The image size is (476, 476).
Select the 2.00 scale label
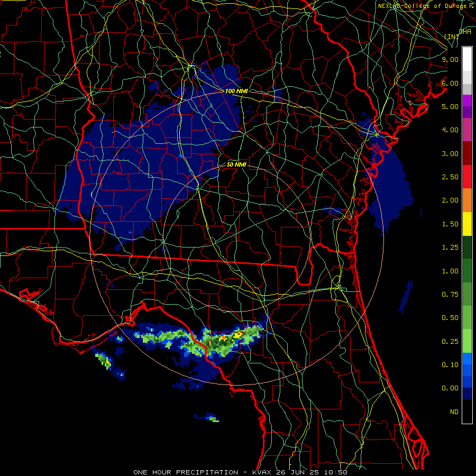450,200
